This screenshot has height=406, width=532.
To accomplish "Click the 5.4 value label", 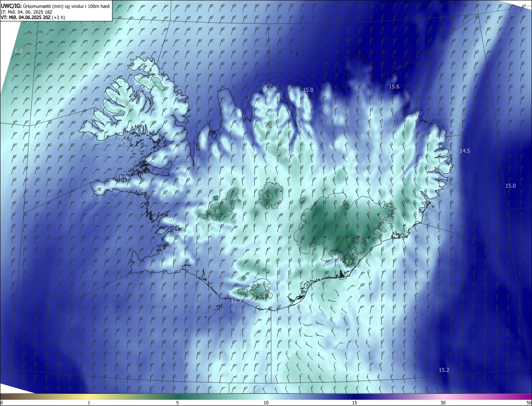I will coord(261,296).
